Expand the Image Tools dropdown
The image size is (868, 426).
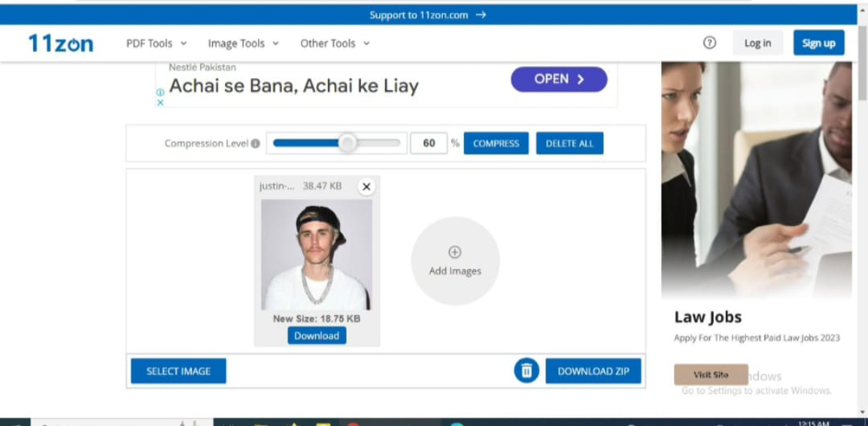coord(244,43)
